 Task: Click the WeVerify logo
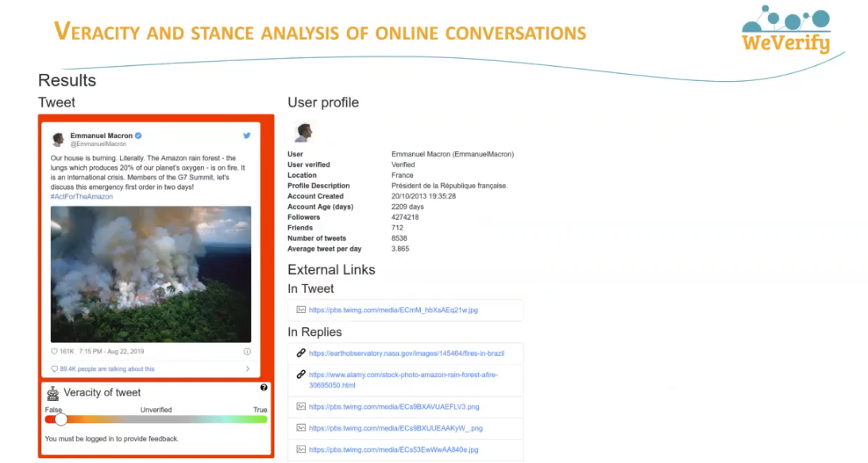[786, 29]
